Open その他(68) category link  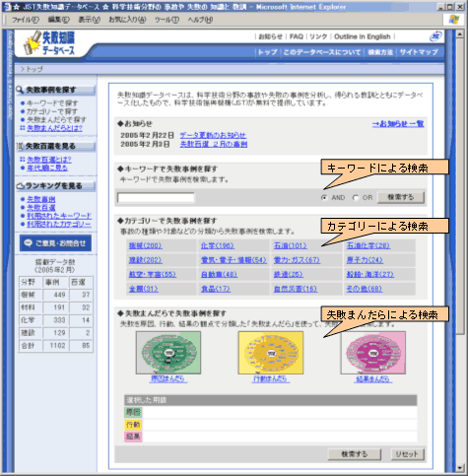(365, 289)
